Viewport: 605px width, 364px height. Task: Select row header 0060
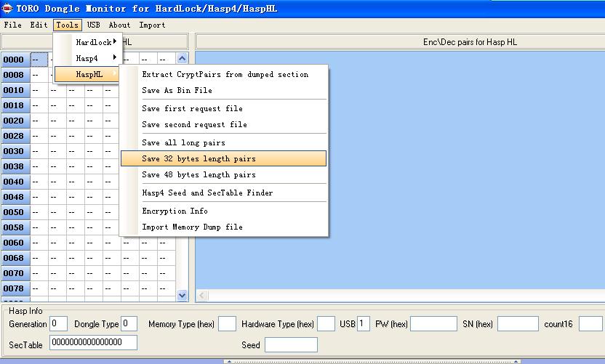click(15, 243)
